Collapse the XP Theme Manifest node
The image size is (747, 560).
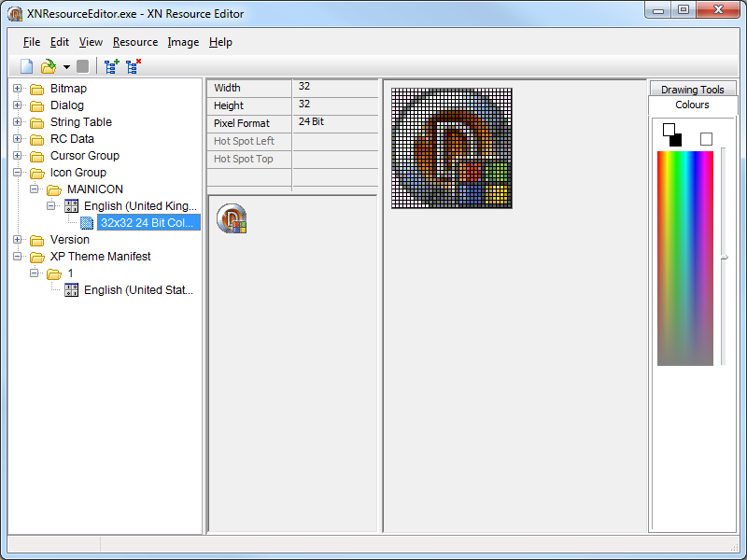17,257
